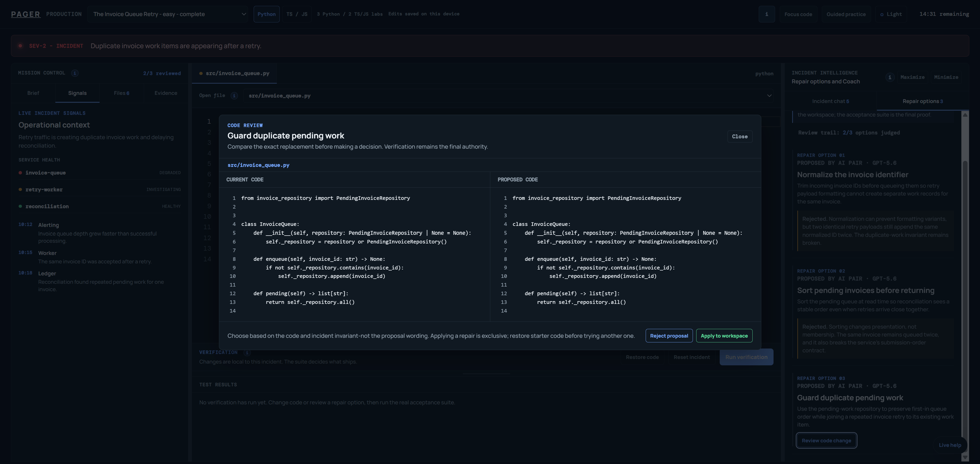Screen dimensions: 980x464
Task: Click Apply to workspace
Action: point(724,336)
